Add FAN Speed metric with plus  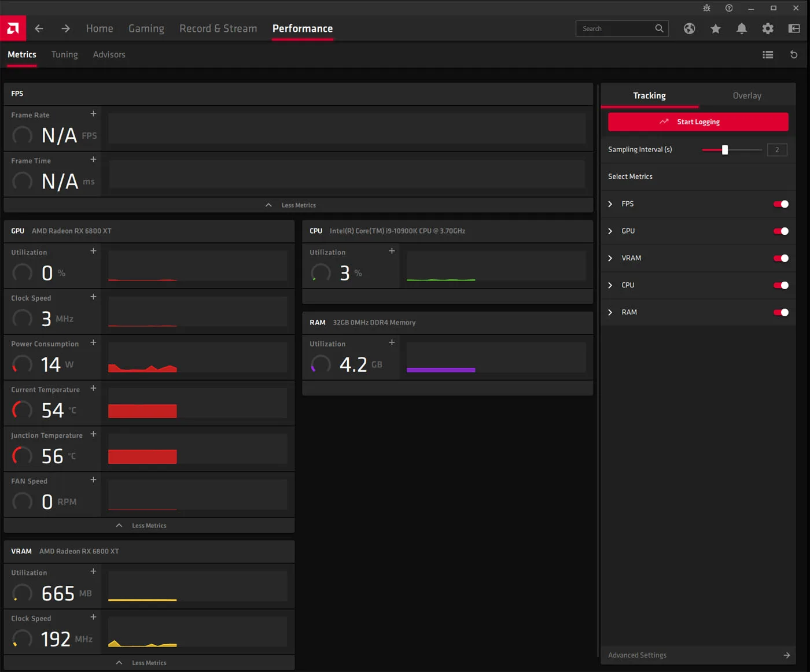tap(93, 480)
